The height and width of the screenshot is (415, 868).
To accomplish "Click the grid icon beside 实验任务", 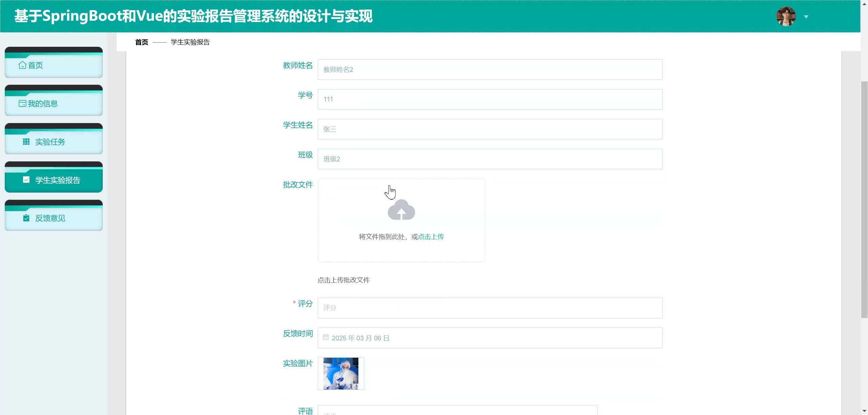I will (26, 142).
